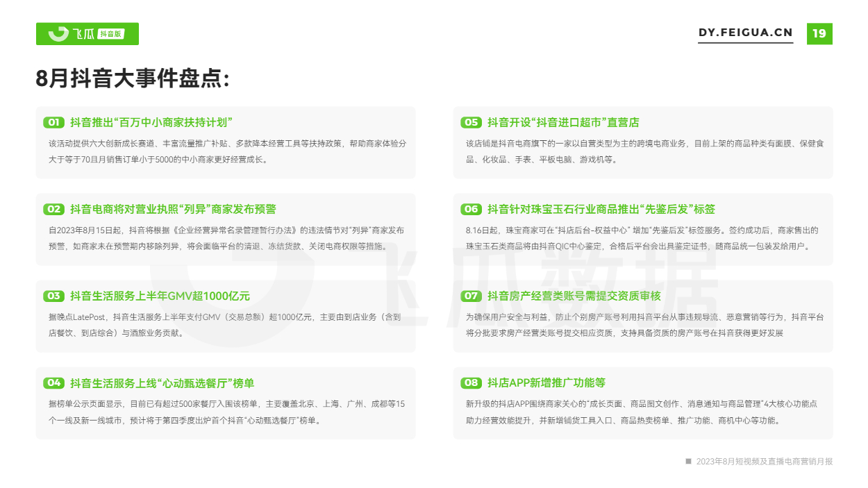Click the 04 number badge
This screenshot has width=868, height=488.
pos(53,383)
